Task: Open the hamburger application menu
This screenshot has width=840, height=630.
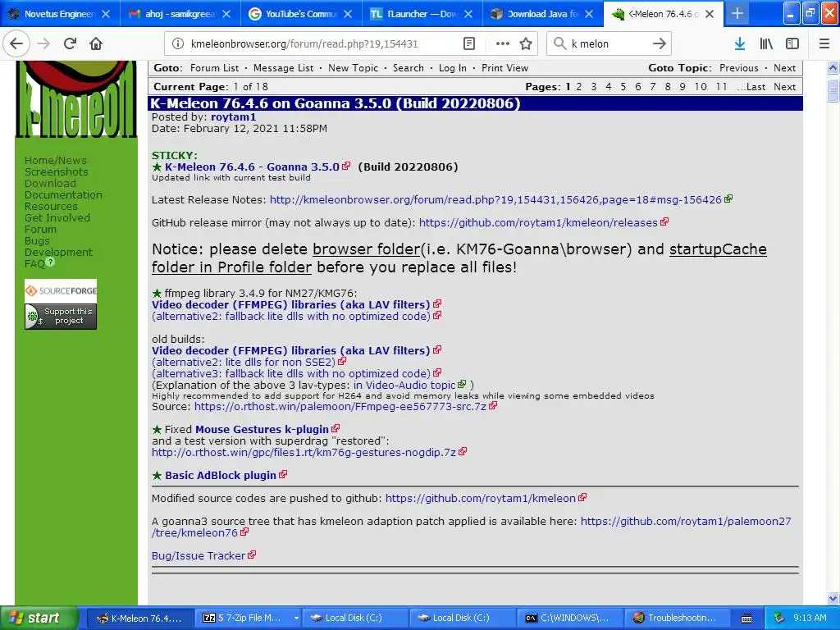Action: coord(824,43)
